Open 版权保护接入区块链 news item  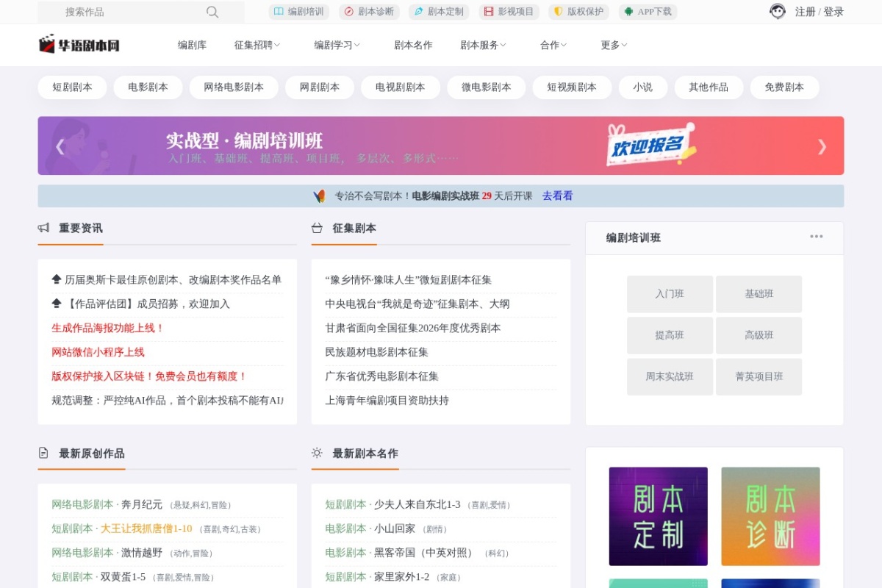pyautogui.click(x=149, y=376)
